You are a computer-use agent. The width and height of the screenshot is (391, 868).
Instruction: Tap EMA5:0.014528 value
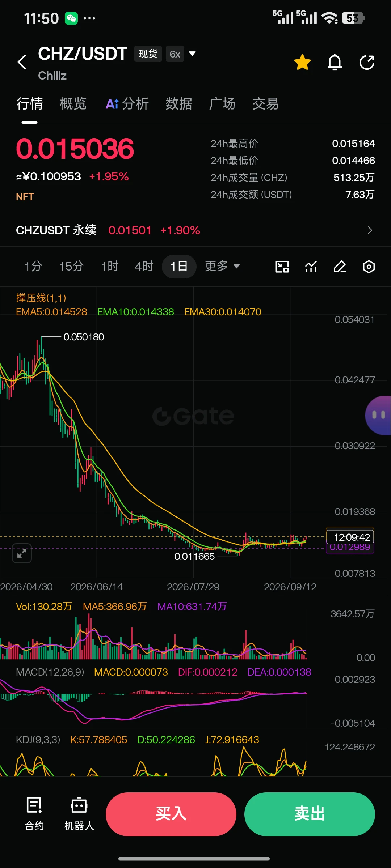(x=51, y=312)
